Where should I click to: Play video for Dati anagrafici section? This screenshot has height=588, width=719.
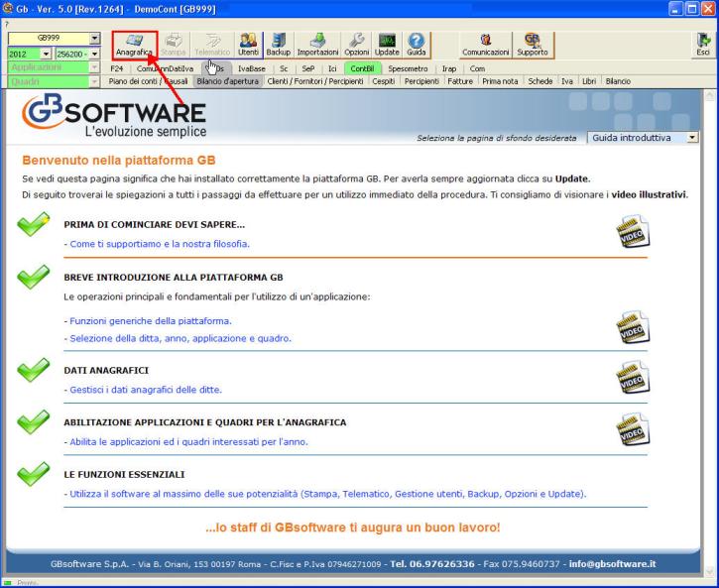coord(633,378)
